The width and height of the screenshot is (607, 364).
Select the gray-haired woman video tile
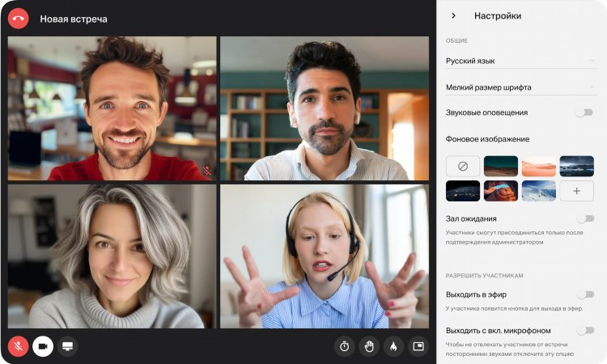112,256
